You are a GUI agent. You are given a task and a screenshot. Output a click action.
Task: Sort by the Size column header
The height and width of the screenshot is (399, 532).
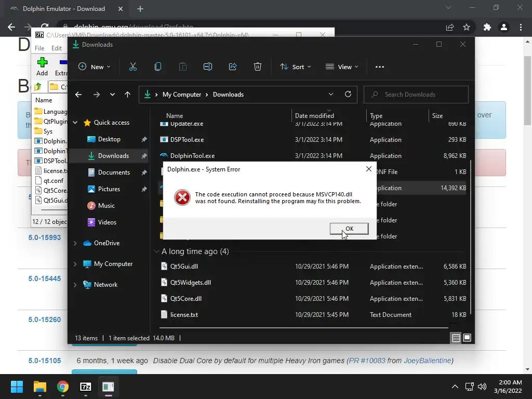[437, 116]
